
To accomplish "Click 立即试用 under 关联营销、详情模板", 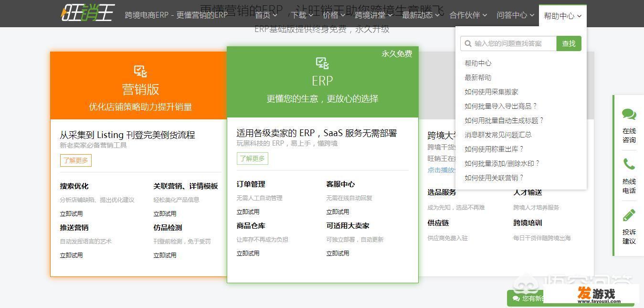I will [x=165, y=214].
